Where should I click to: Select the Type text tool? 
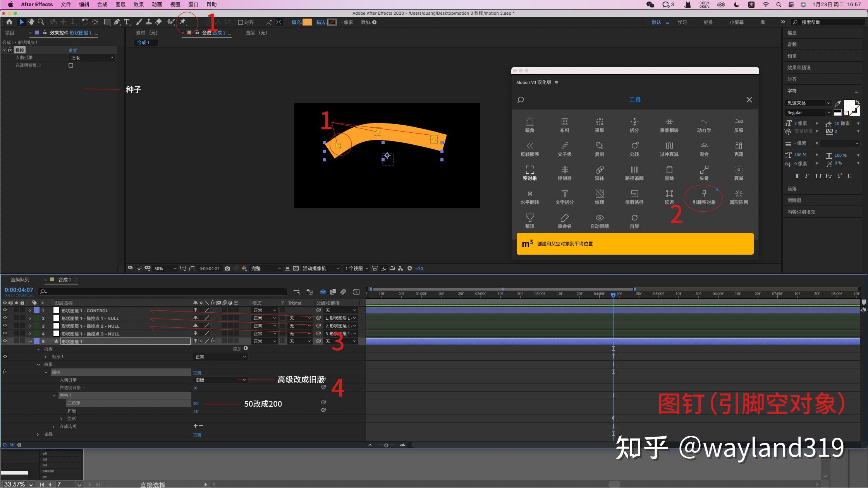coord(127,22)
